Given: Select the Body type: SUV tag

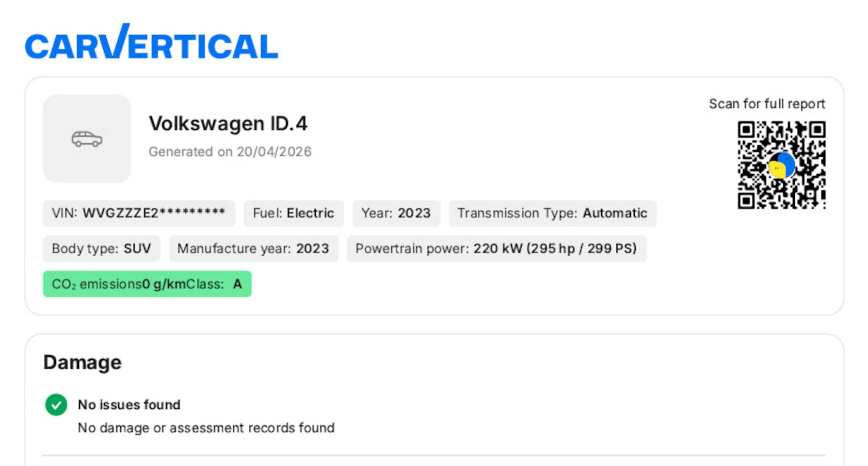Looking at the screenshot, I should pyautogui.click(x=101, y=249).
